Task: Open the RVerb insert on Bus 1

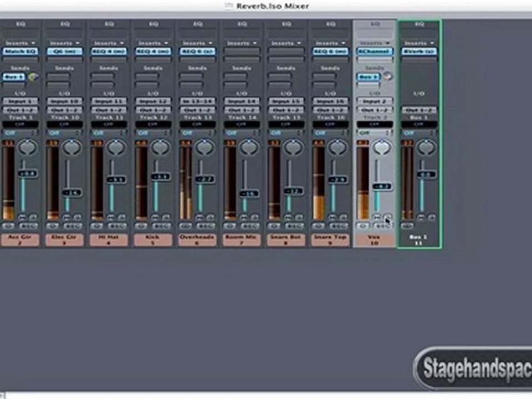Action: 419,51
